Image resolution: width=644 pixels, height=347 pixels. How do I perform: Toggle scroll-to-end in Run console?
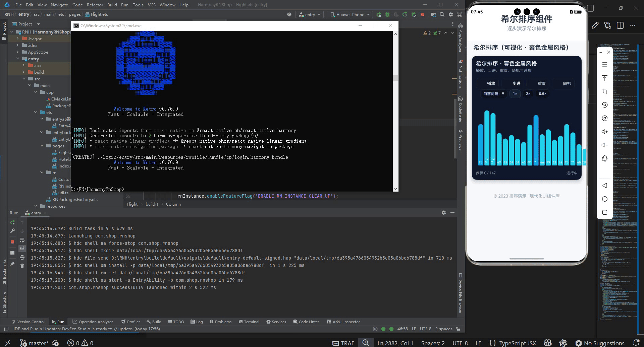tap(22, 248)
